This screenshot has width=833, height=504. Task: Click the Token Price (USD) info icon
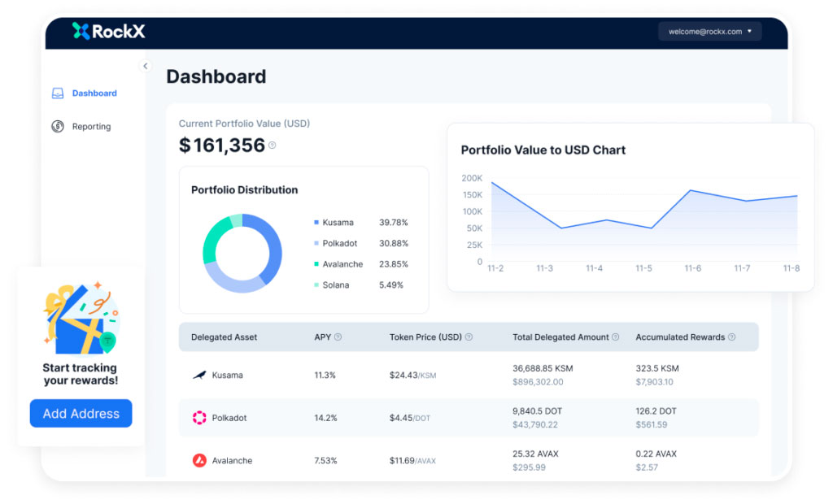pos(469,337)
